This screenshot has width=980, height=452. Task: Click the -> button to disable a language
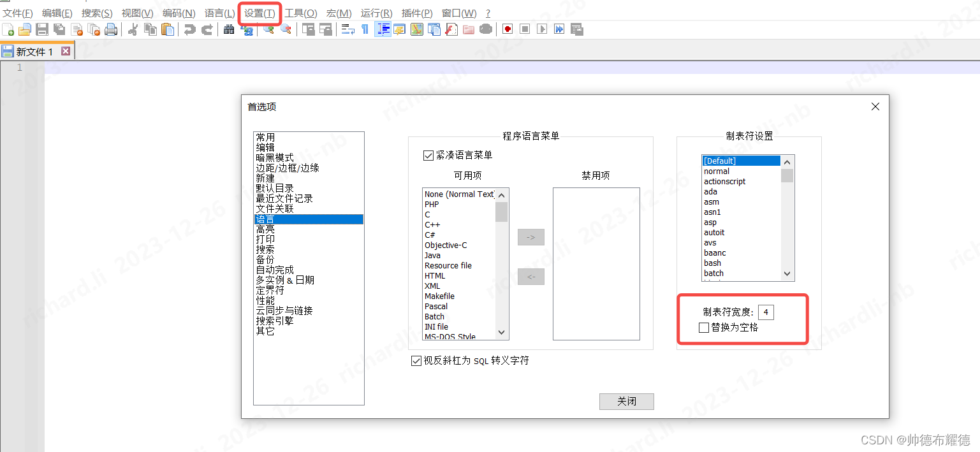531,237
